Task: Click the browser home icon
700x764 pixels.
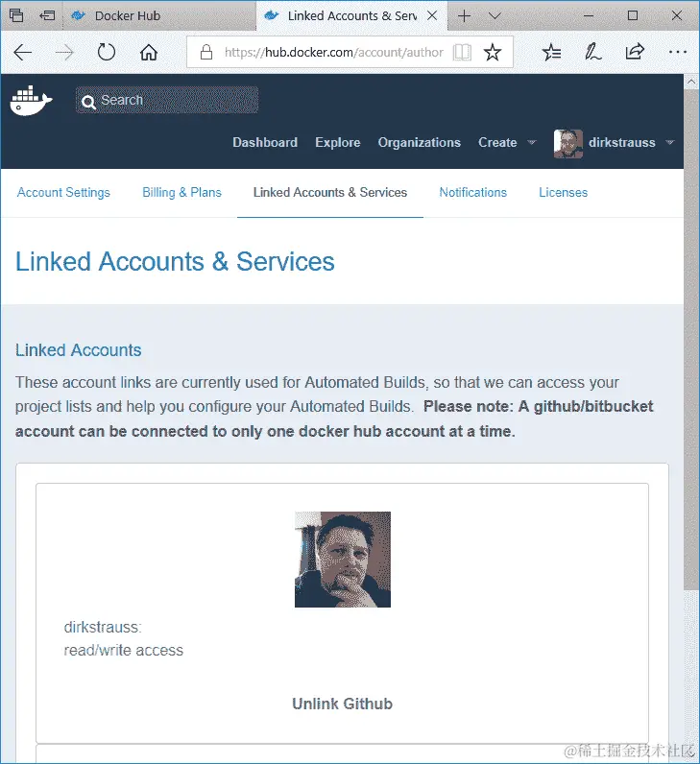Action: pos(149,52)
